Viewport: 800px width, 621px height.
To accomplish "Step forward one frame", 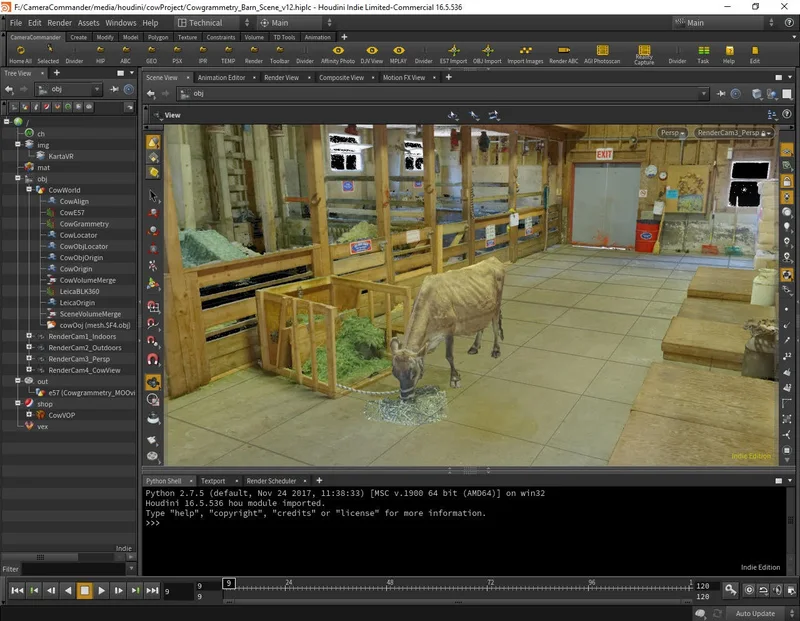I will coord(118,590).
